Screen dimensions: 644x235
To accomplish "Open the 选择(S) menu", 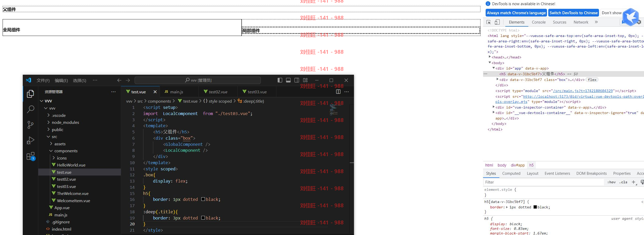I will click(x=79, y=80).
